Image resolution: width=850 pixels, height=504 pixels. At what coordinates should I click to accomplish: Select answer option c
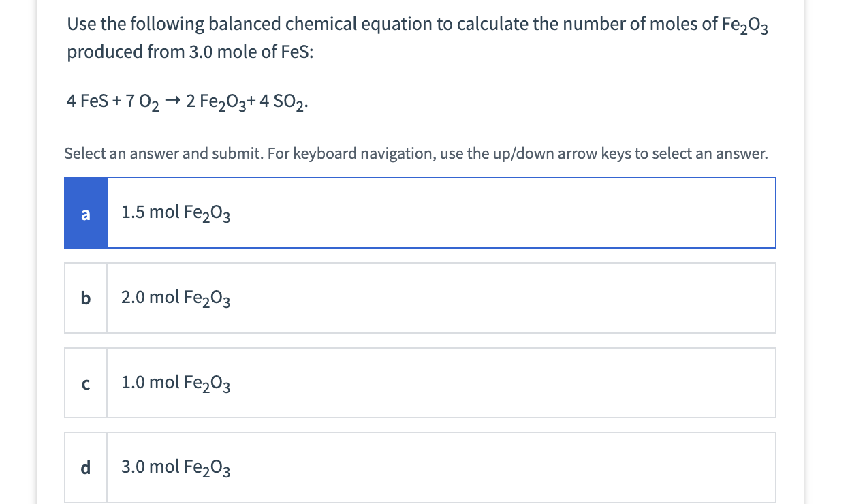point(420,383)
